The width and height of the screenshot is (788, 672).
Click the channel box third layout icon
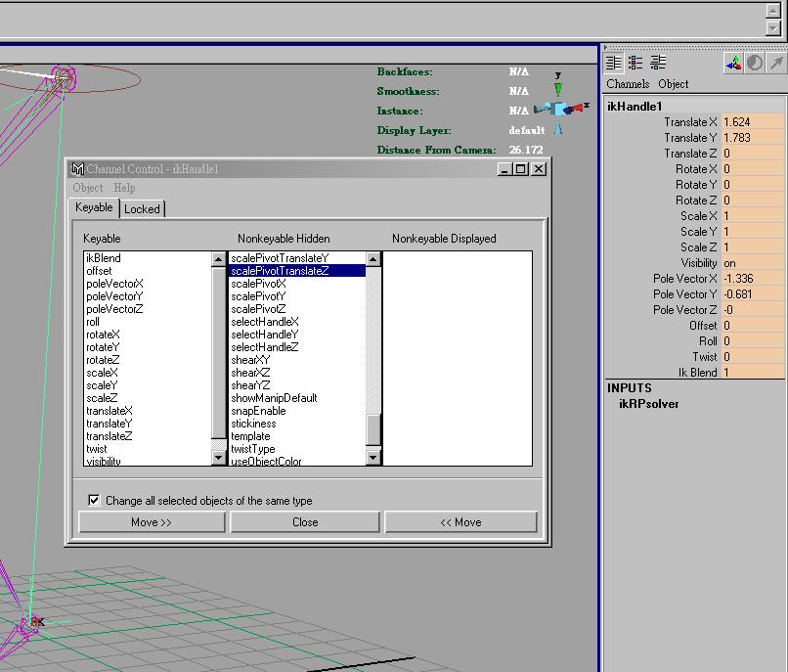(658, 63)
